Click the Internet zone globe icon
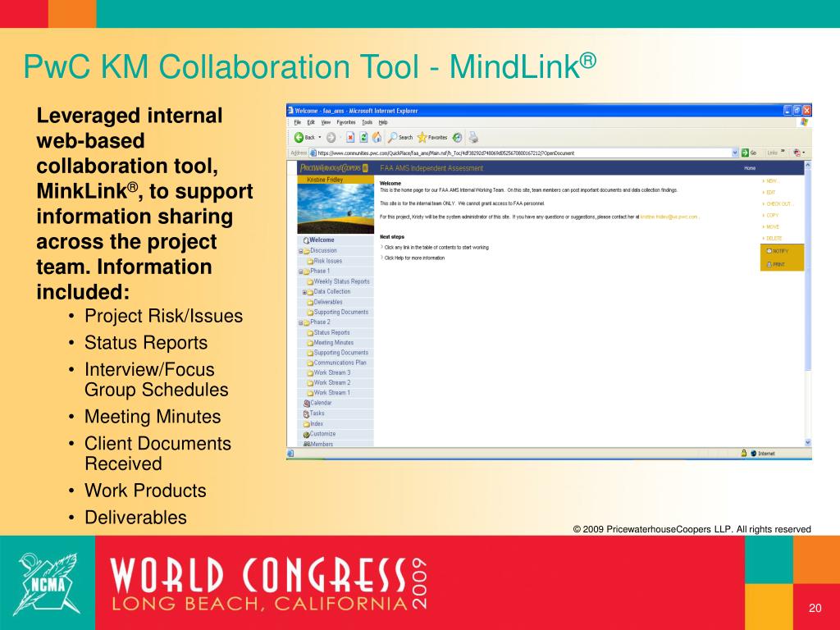 click(x=754, y=453)
